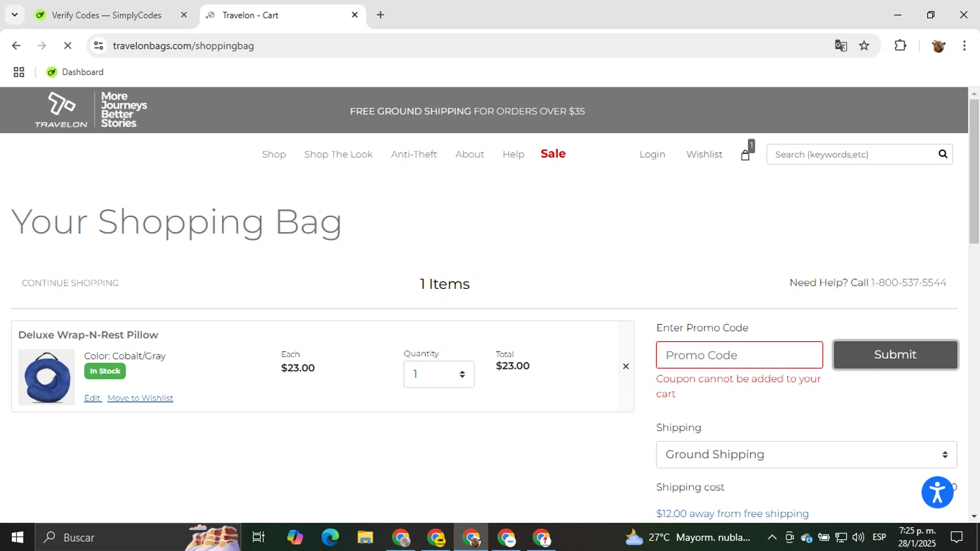Edit the cart item
This screenshot has width=980, height=551.
[x=92, y=398]
